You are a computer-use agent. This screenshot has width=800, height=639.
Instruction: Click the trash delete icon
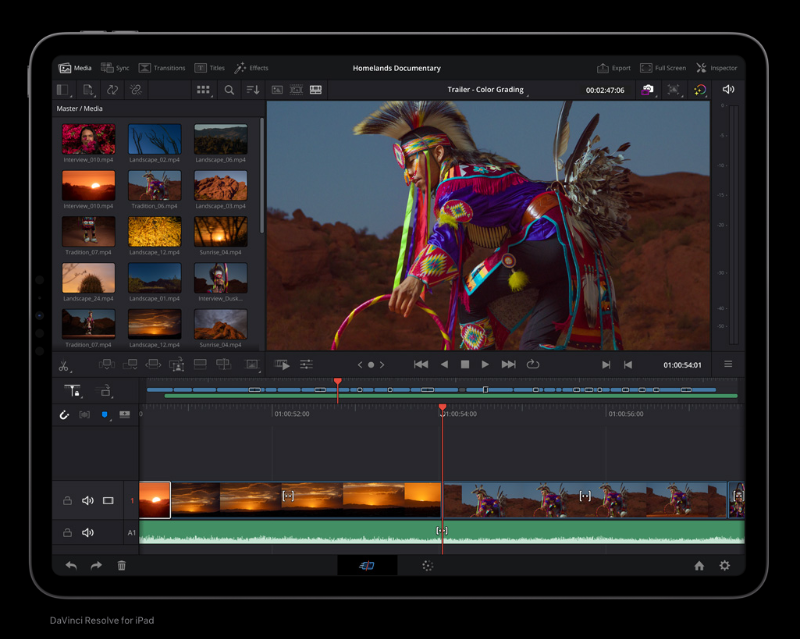(122, 566)
